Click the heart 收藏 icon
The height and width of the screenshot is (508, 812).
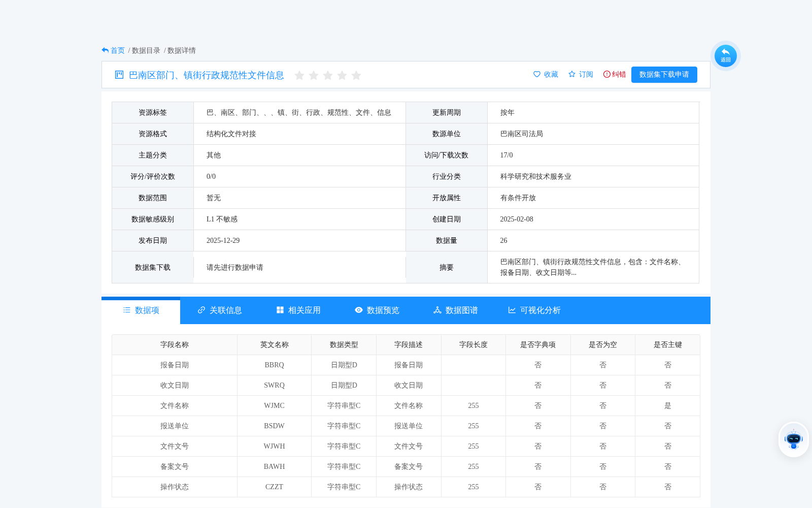(537, 74)
